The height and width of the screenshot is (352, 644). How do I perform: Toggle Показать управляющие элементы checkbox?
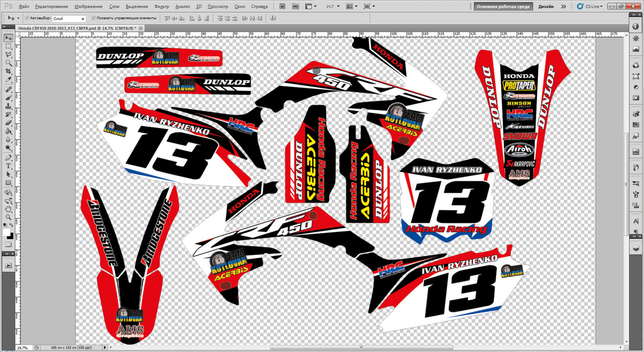click(x=94, y=18)
